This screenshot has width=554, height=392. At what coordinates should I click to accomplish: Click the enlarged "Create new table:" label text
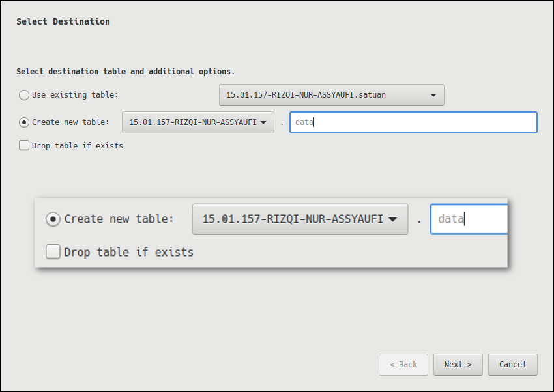(119, 219)
